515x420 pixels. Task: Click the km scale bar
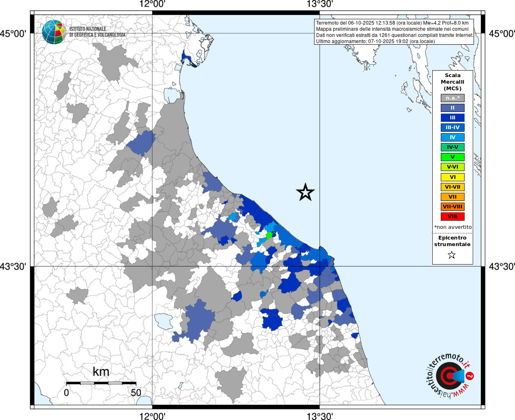pyautogui.click(x=101, y=383)
